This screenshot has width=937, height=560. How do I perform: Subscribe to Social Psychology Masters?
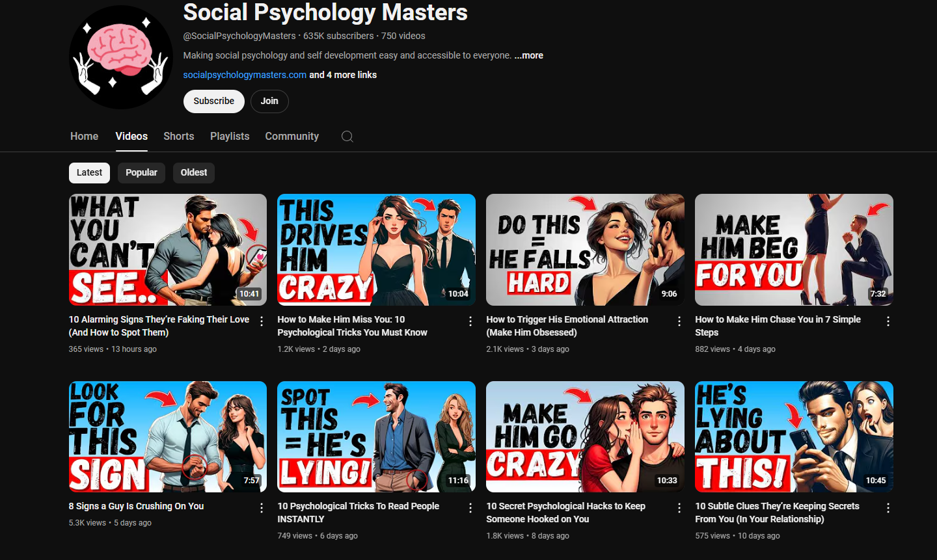(x=213, y=101)
